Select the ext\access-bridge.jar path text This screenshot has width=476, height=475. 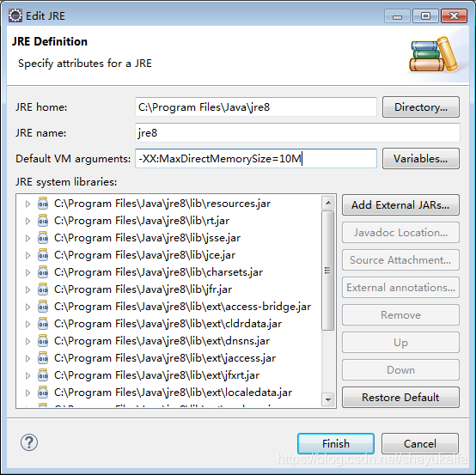pos(182,307)
